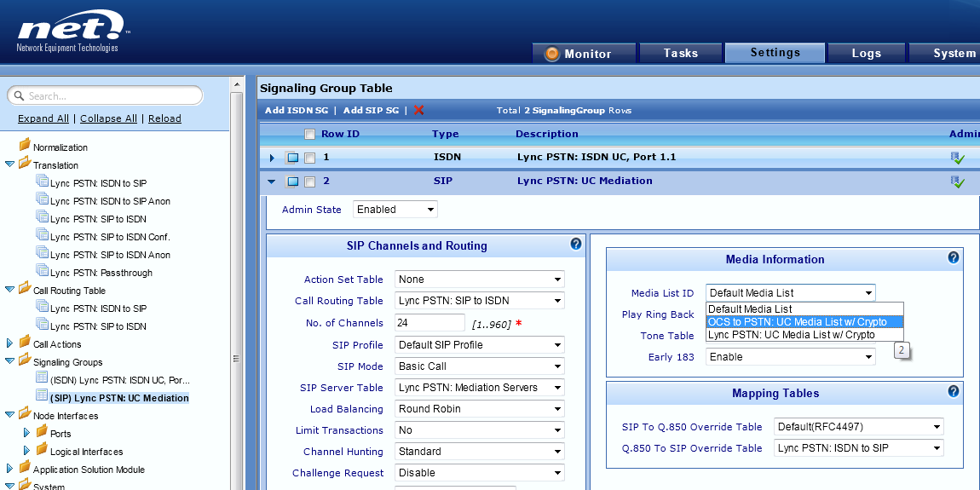980x490 pixels.
Task: Open the Tasks tab
Action: point(681,53)
